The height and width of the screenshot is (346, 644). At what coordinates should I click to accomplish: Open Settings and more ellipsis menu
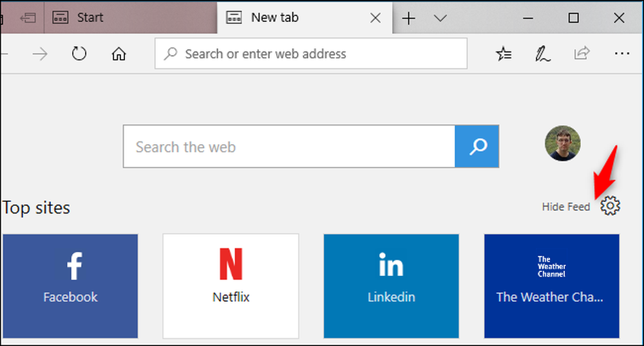coord(622,53)
